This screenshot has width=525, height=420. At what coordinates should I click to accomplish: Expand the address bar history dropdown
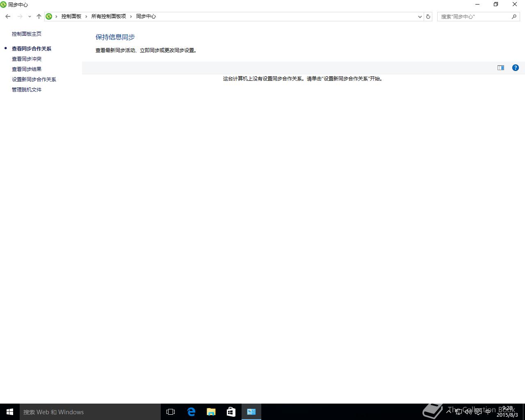pos(420,16)
